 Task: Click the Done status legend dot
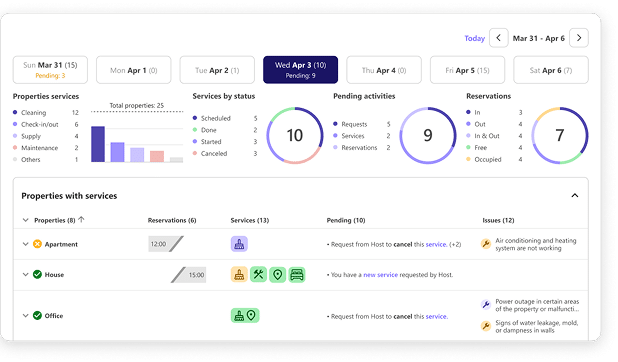pos(195,130)
